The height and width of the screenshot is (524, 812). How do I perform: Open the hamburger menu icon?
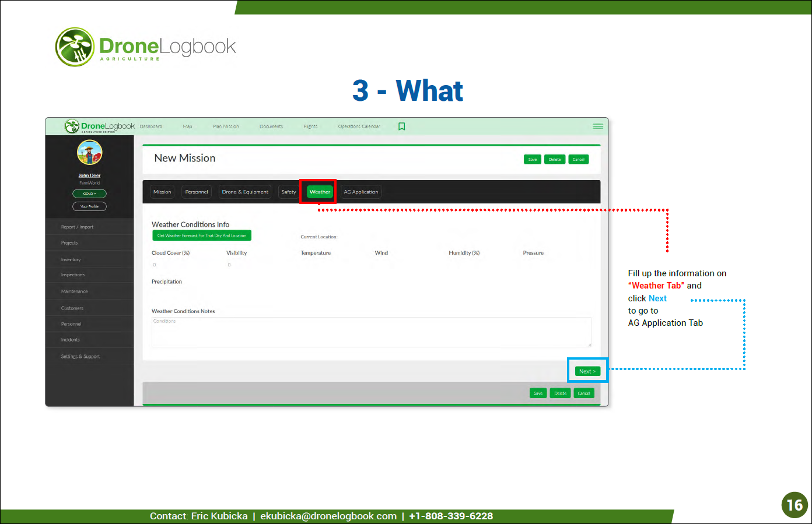(x=598, y=126)
